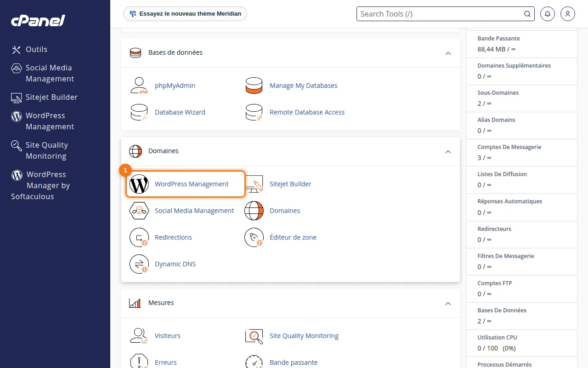588x368 pixels.
Task: Select Sitejet Builder in the sidebar
Action: pyautogui.click(x=44, y=97)
